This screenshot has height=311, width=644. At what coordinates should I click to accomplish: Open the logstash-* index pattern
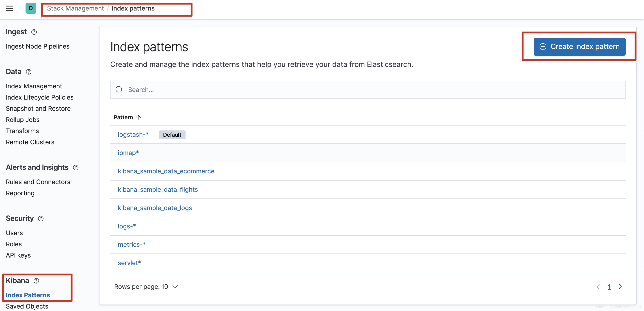[133, 134]
